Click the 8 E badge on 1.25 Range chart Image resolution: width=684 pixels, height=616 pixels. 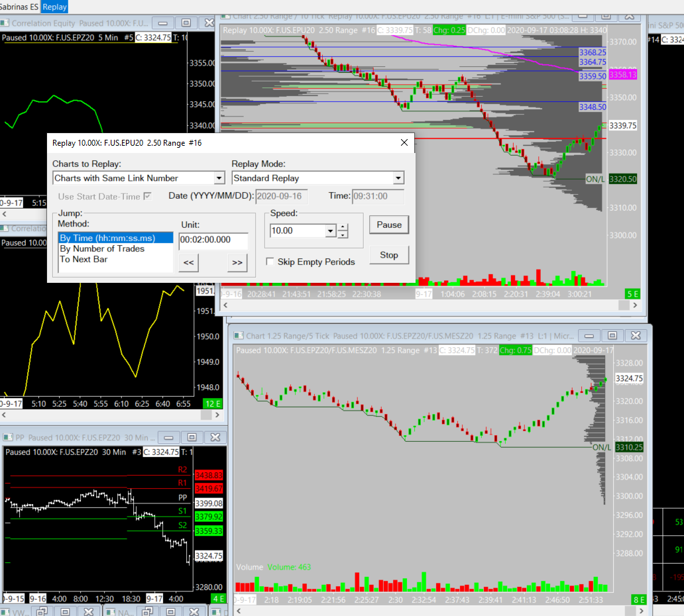(x=639, y=600)
